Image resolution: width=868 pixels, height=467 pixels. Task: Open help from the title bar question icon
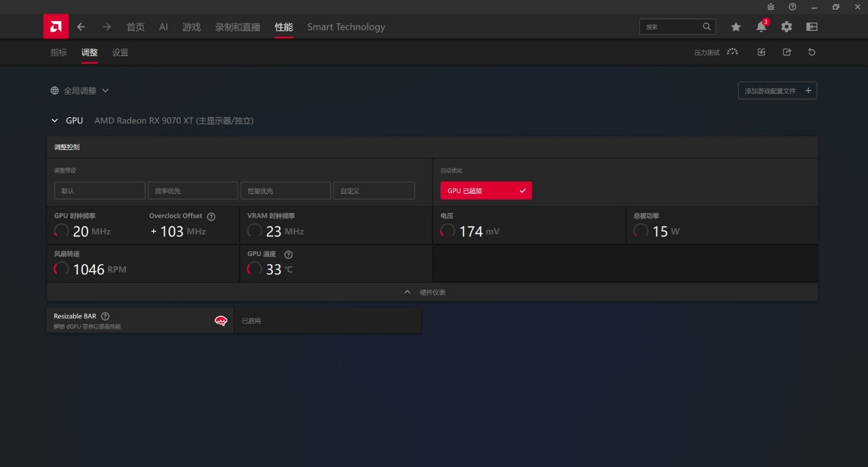[792, 6]
